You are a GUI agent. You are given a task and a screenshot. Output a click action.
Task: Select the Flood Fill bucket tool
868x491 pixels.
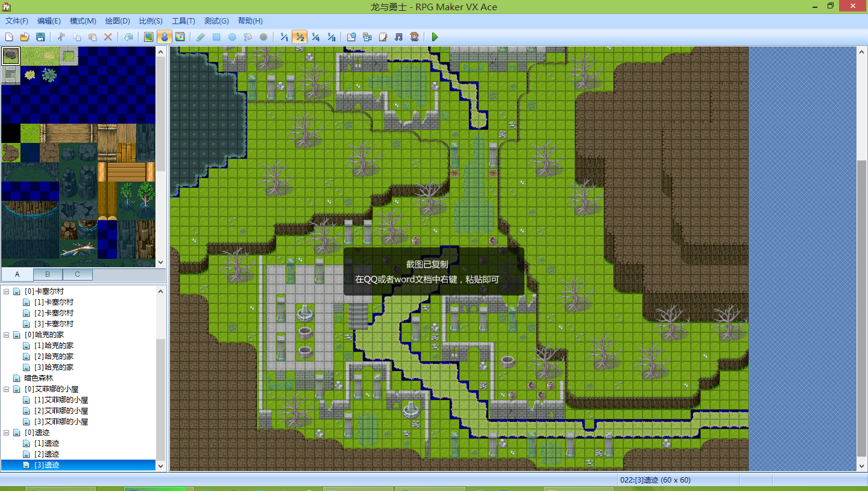tap(248, 37)
